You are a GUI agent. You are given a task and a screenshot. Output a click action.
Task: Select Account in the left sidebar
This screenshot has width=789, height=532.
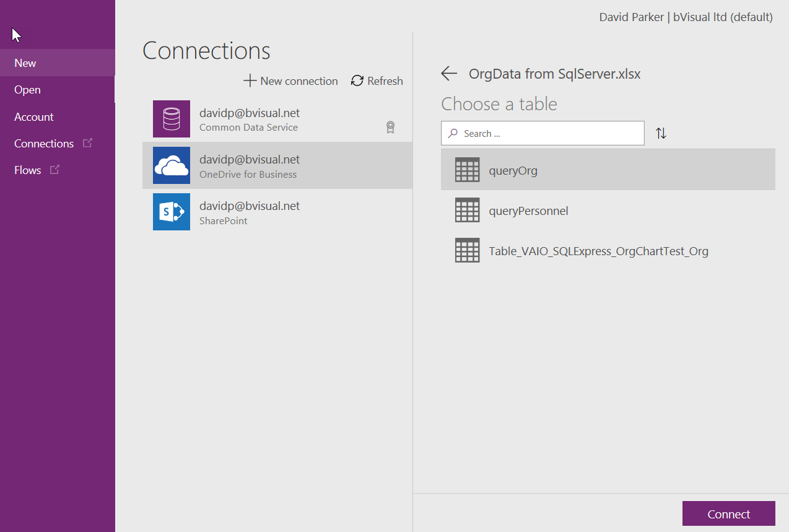[33, 116]
